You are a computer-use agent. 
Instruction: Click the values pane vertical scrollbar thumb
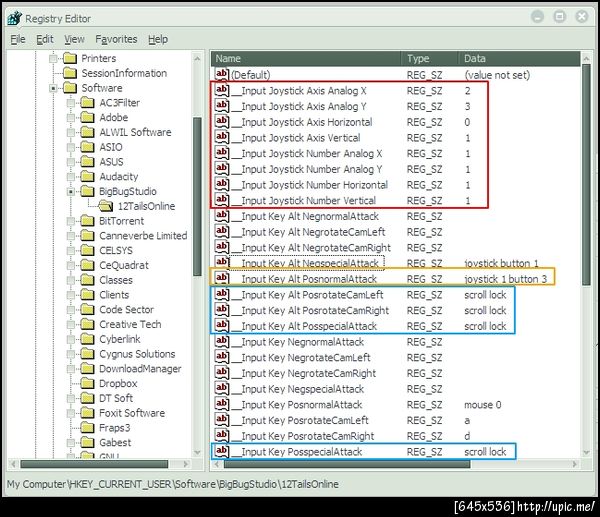coord(586,175)
